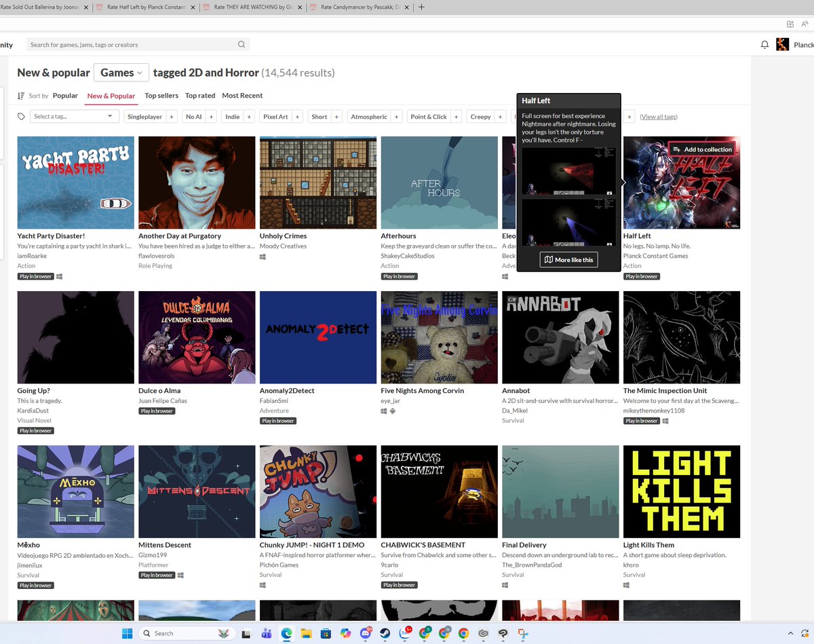
Task: Open Another Day at Purgatory title
Action: click(x=180, y=236)
